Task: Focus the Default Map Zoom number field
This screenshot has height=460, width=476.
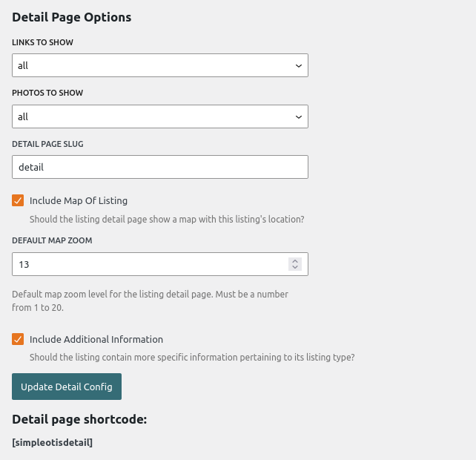Action: click(148, 264)
